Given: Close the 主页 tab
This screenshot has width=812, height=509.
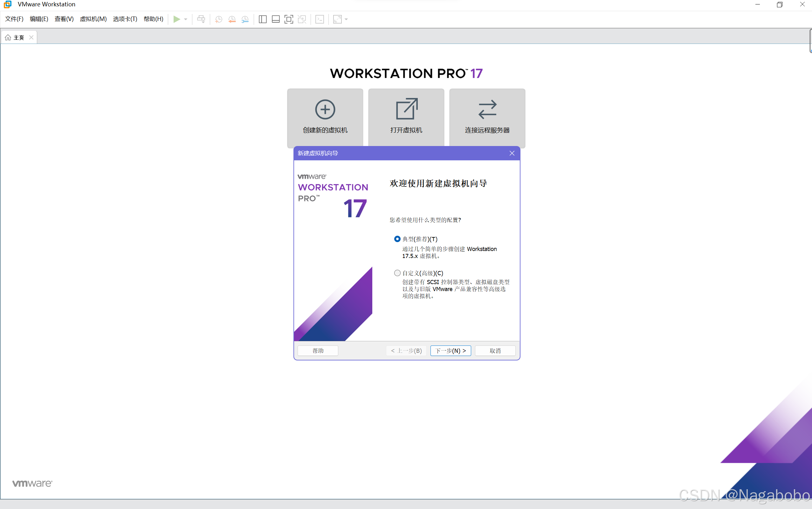Looking at the screenshot, I should click(31, 37).
